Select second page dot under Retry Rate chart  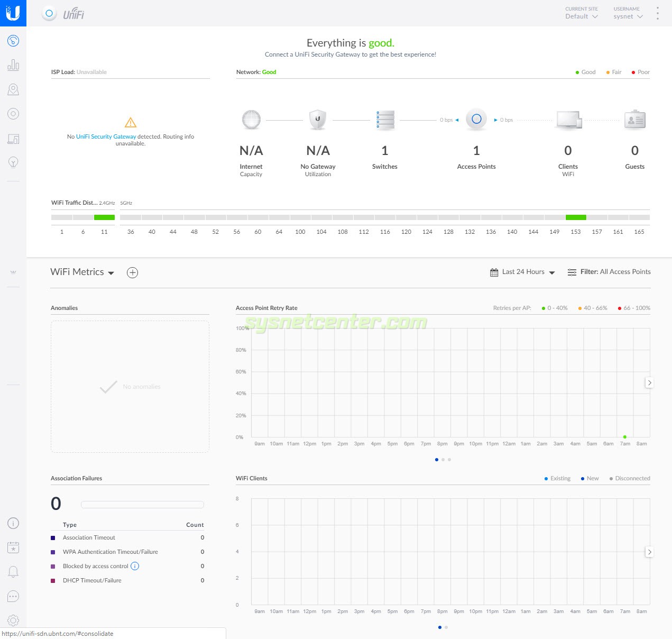pos(443,460)
